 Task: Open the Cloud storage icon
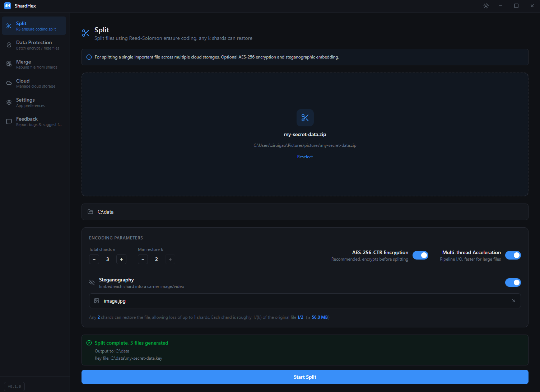pyautogui.click(x=9, y=83)
